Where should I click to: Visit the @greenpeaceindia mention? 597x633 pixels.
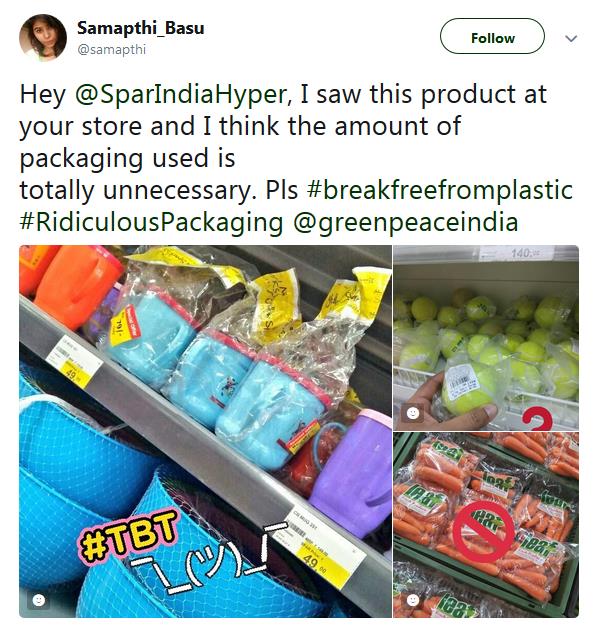point(405,222)
